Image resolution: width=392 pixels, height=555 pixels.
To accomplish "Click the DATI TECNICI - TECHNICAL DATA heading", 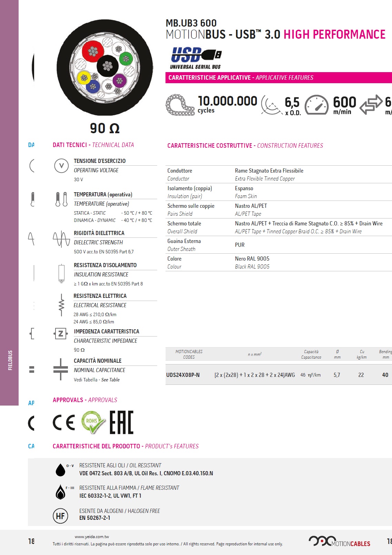I will pos(93,145).
